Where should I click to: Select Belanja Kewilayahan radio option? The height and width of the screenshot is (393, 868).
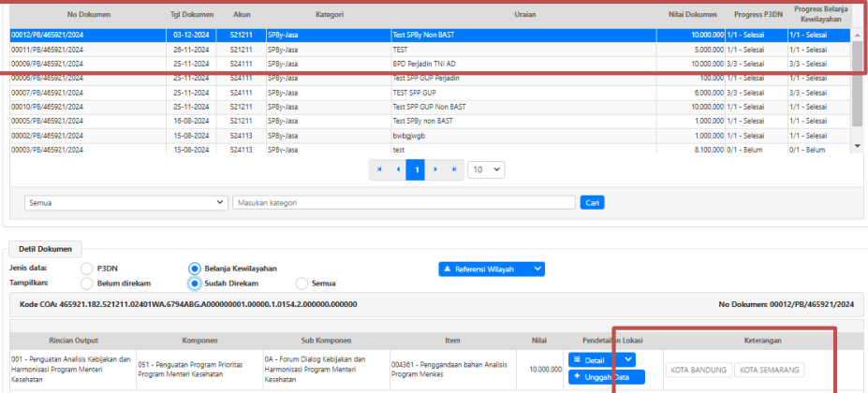[195, 269]
